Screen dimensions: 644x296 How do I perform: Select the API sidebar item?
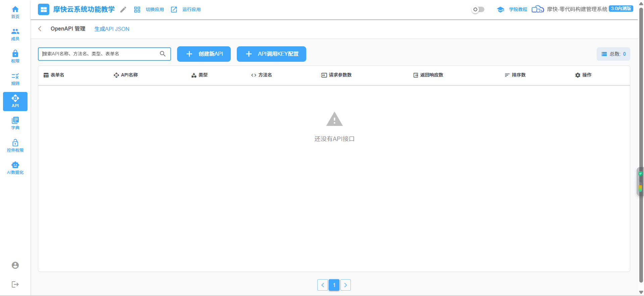tap(15, 101)
